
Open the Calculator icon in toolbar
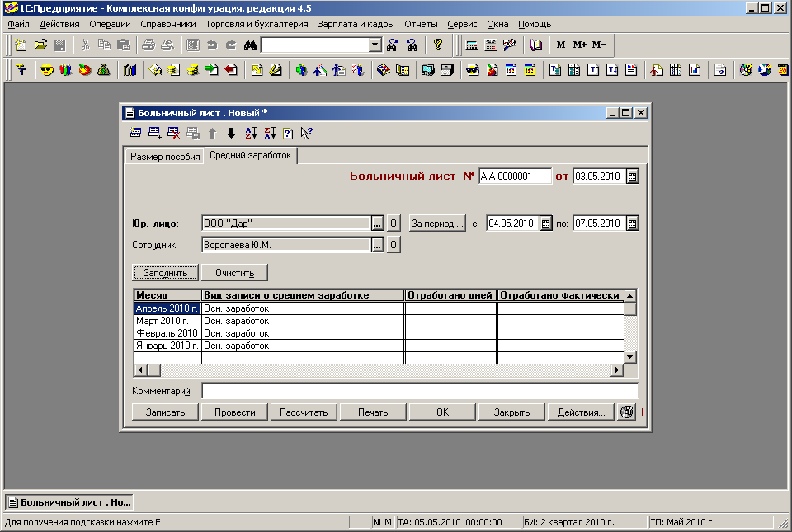(x=472, y=45)
